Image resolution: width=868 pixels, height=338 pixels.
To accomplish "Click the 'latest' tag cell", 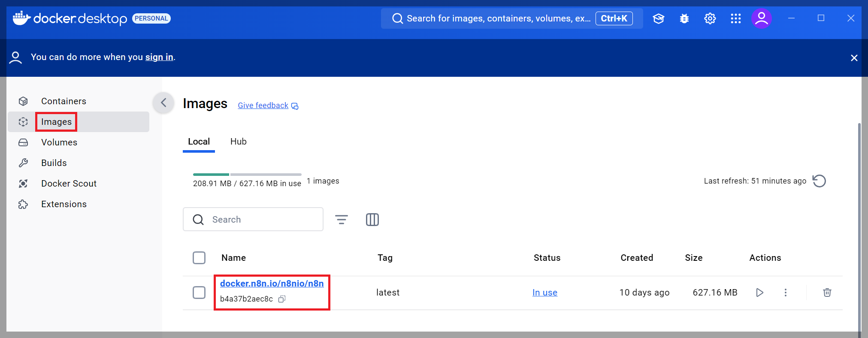I will pyautogui.click(x=388, y=293).
